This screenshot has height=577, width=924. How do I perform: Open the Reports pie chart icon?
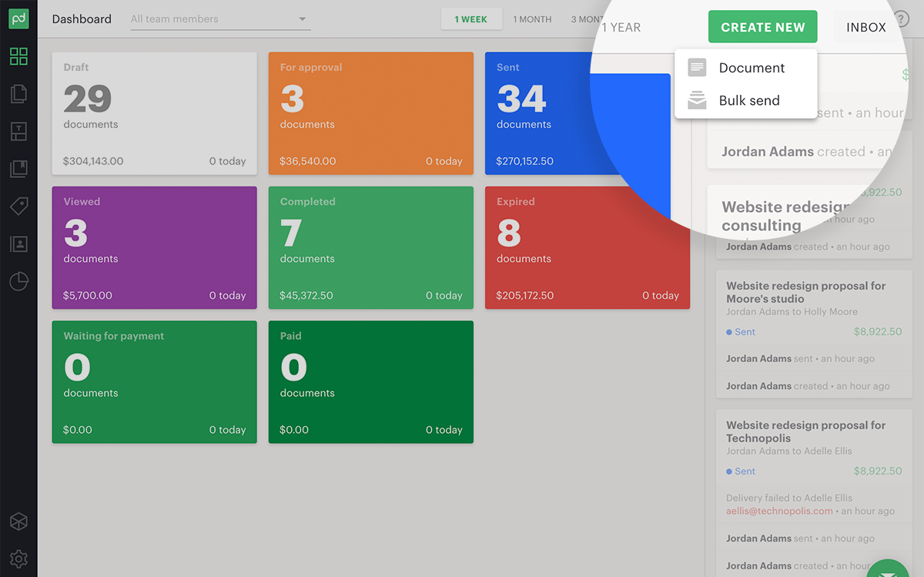click(18, 282)
